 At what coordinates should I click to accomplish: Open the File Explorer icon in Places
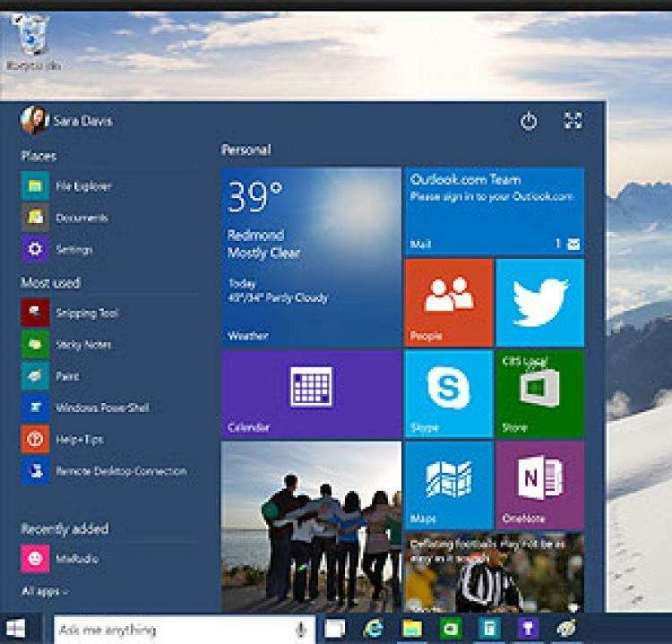coord(35,186)
